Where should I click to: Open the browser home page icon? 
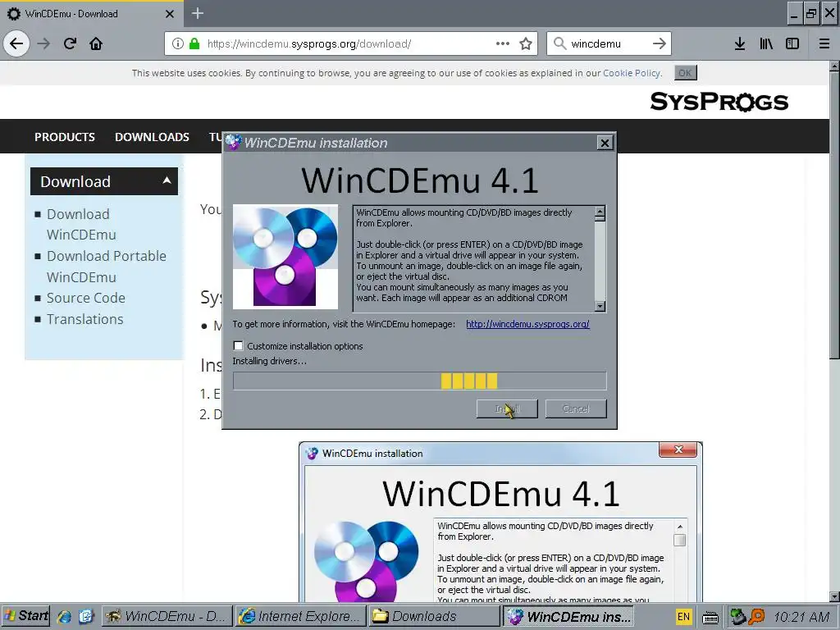point(96,43)
